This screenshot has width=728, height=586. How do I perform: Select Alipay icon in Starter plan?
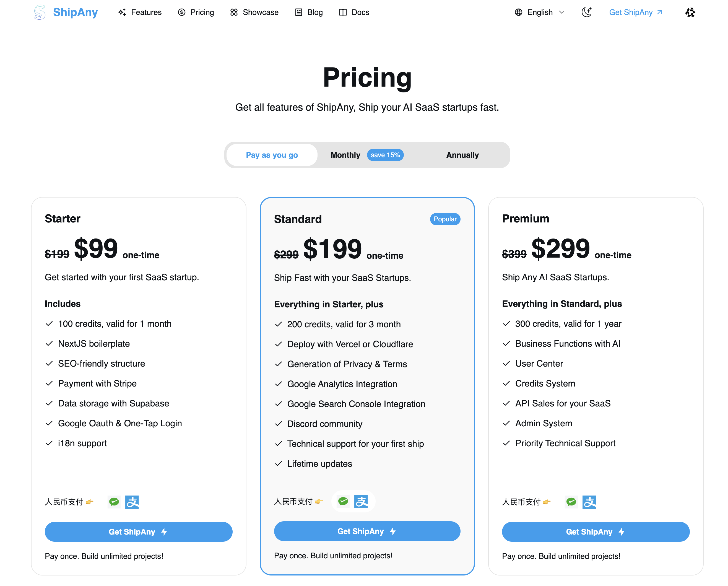[x=132, y=502]
